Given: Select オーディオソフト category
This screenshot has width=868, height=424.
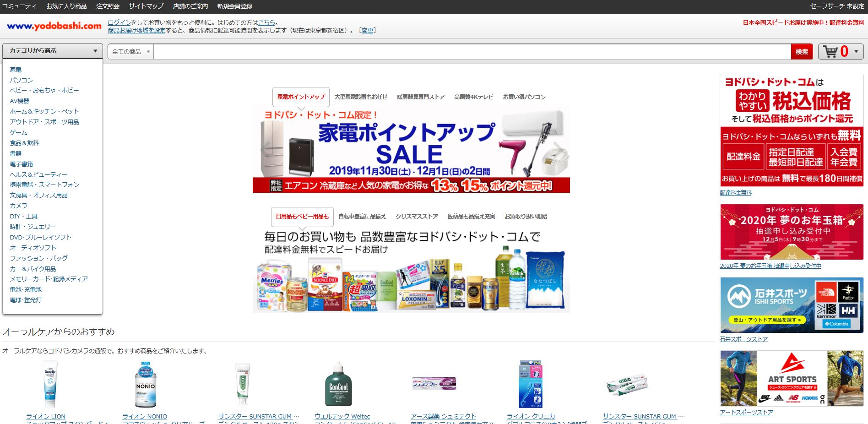Looking at the screenshot, I should pos(33,248).
